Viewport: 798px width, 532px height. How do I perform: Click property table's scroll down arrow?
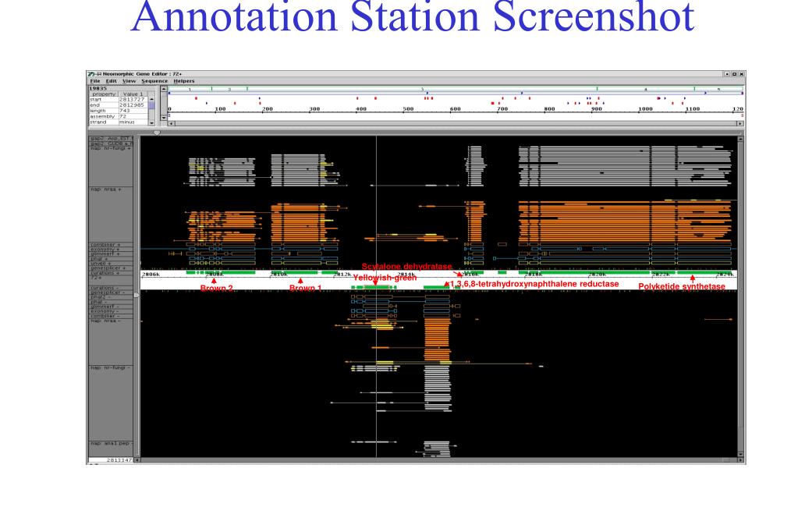tap(151, 122)
